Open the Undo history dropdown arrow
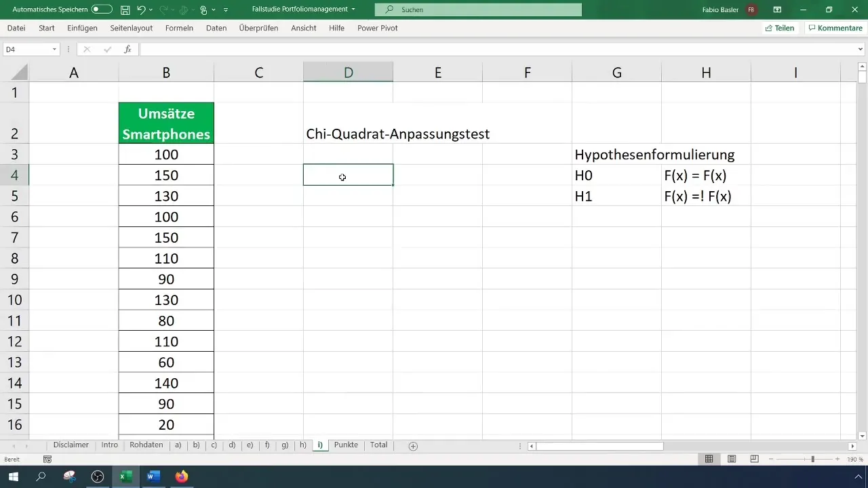 click(x=151, y=9)
